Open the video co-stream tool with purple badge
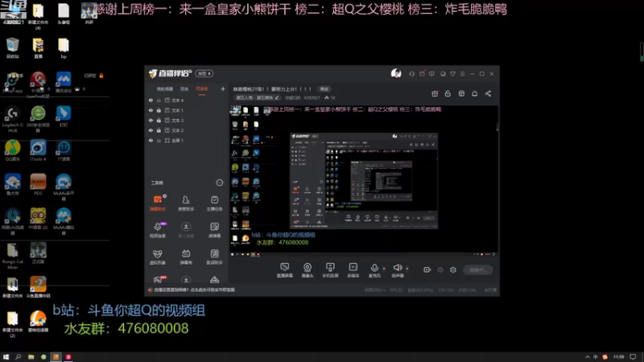 [x=158, y=230]
